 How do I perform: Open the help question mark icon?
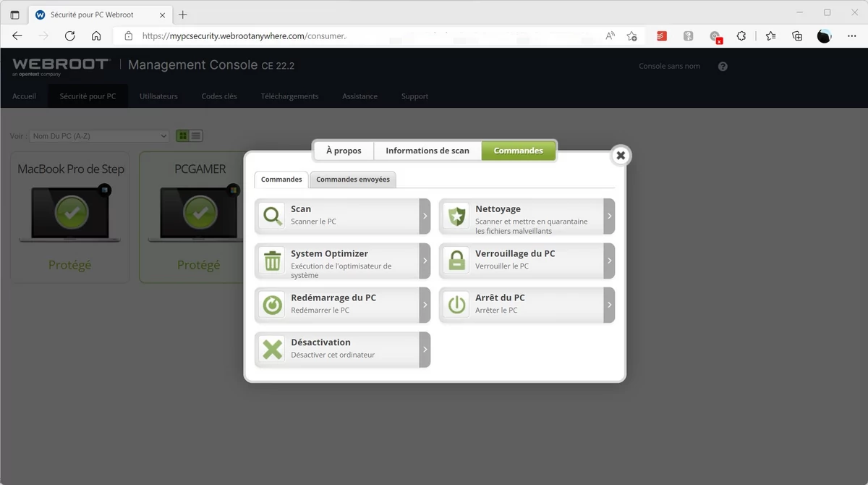(723, 67)
